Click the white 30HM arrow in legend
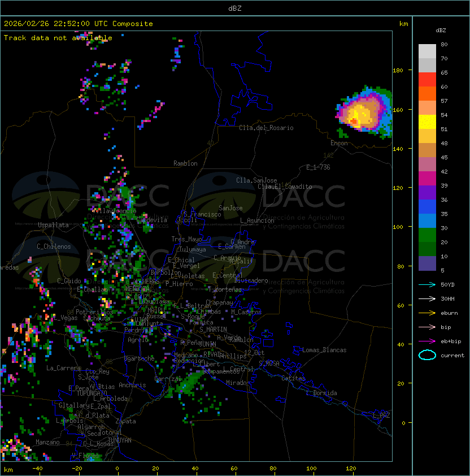Image resolution: width=470 pixels, height=476 pixels. 427,298
